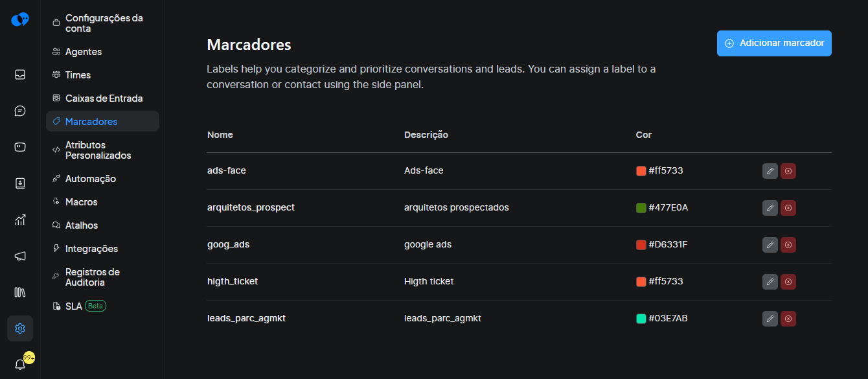Screen dimensions: 868x379
Task: Go to Agentes settings page
Action: click(83, 52)
